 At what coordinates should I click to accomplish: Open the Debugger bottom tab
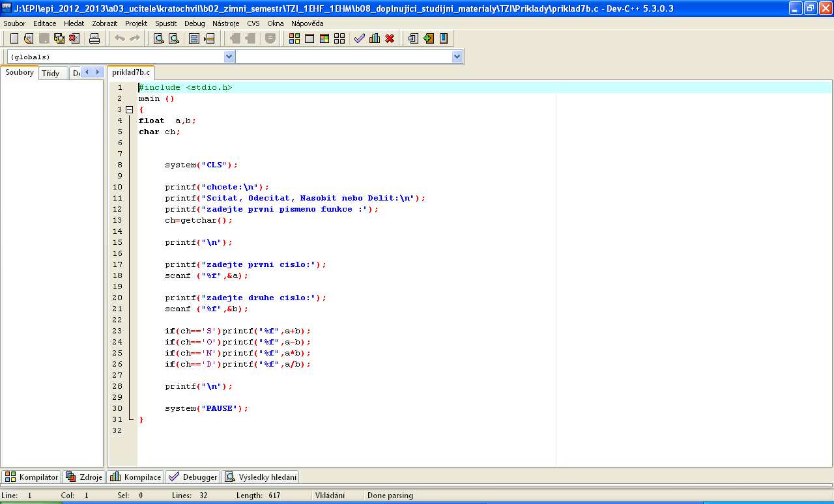point(193,477)
